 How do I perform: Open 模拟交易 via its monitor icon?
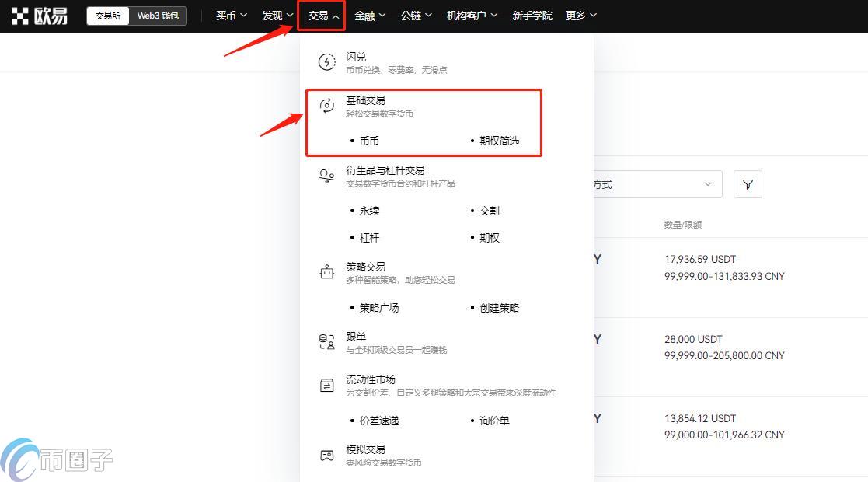tap(326, 455)
